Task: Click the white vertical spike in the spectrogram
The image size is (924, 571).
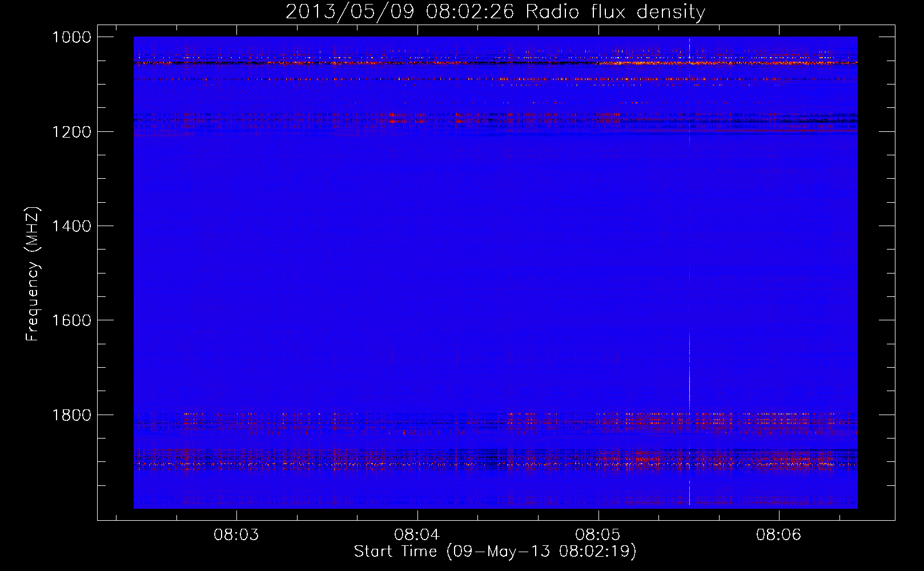Action: [x=689, y=272]
